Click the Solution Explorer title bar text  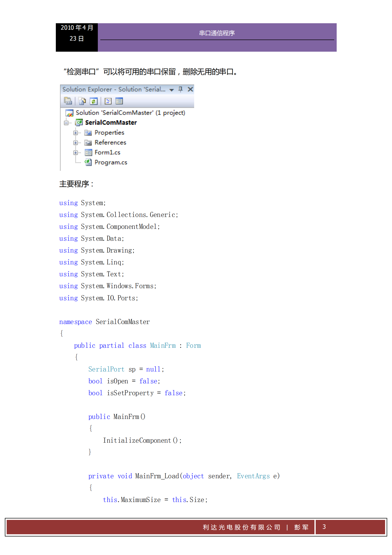click(114, 89)
